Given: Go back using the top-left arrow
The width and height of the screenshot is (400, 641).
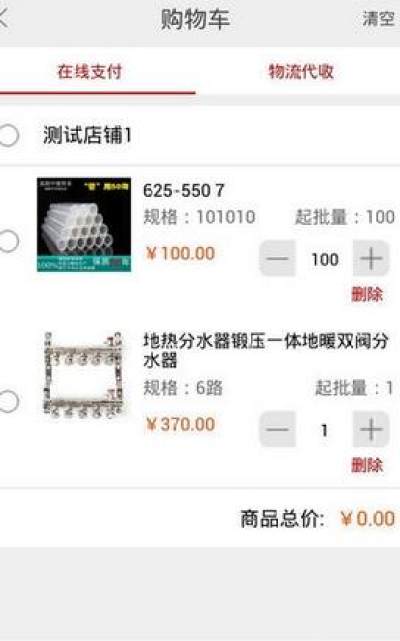Looking at the screenshot, I should click(4, 18).
